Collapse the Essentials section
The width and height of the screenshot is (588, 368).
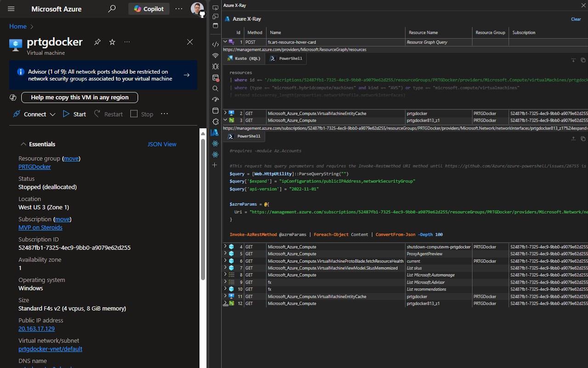pyautogui.click(x=23, y=144)
